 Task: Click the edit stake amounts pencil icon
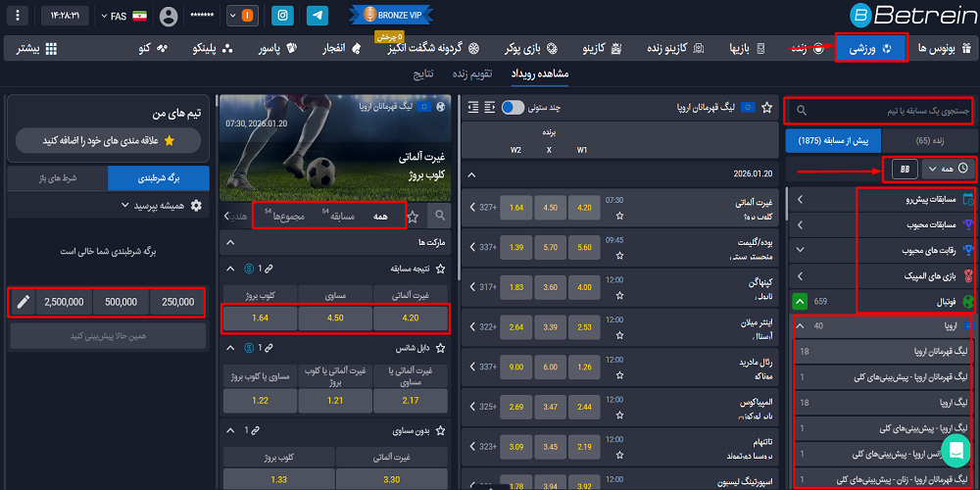tap(24, 302)
